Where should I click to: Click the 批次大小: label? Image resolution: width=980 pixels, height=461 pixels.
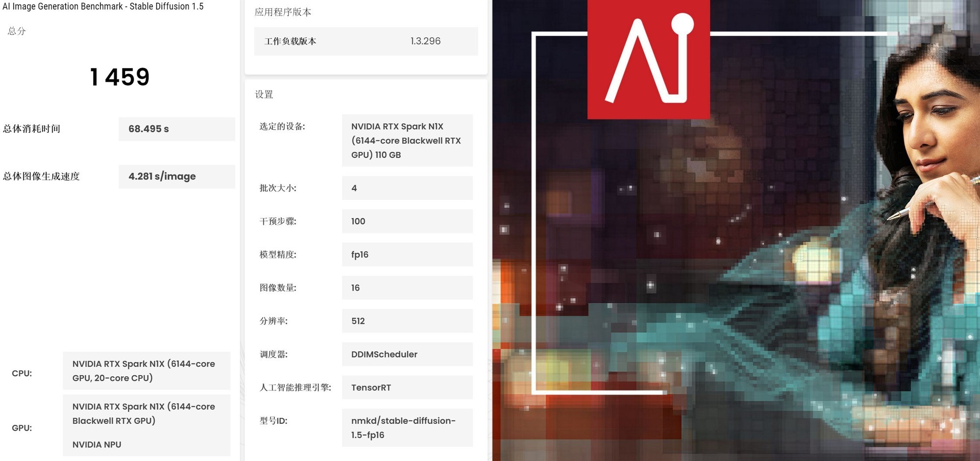[x=278, y=188]
